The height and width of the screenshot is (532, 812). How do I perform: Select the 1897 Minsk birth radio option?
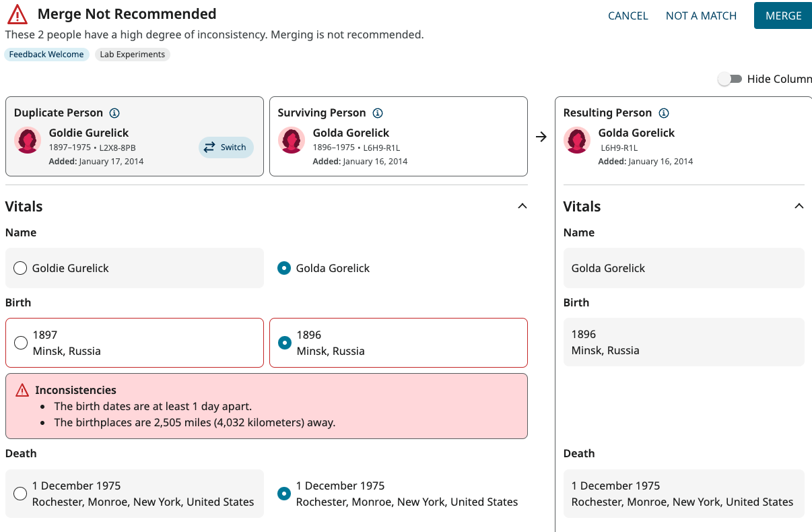point(21,343)
